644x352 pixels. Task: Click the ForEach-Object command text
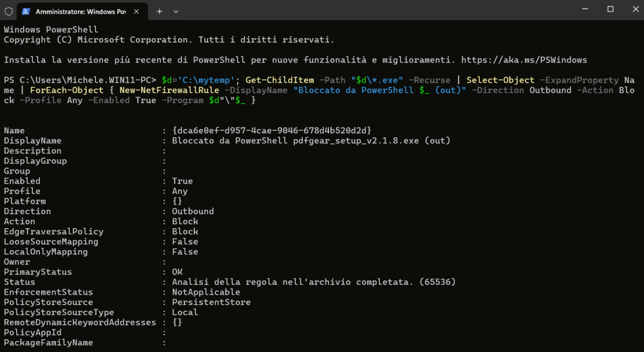[67, 90]
